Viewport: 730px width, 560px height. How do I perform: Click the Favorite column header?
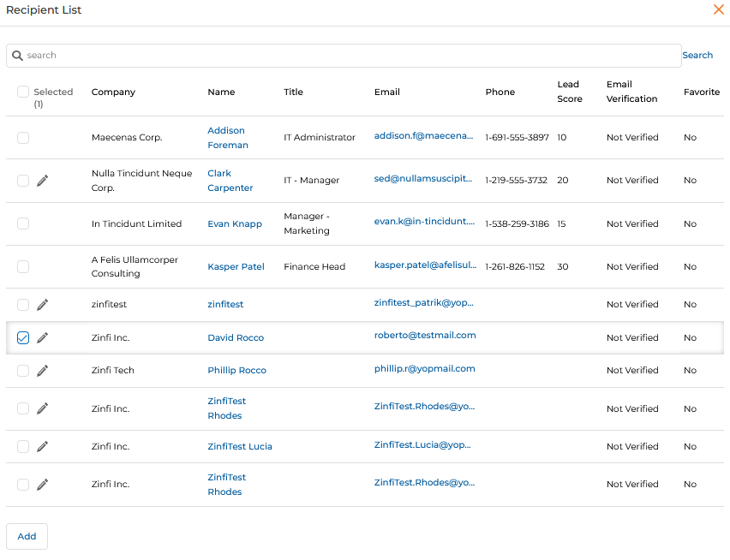pos(702,92)
